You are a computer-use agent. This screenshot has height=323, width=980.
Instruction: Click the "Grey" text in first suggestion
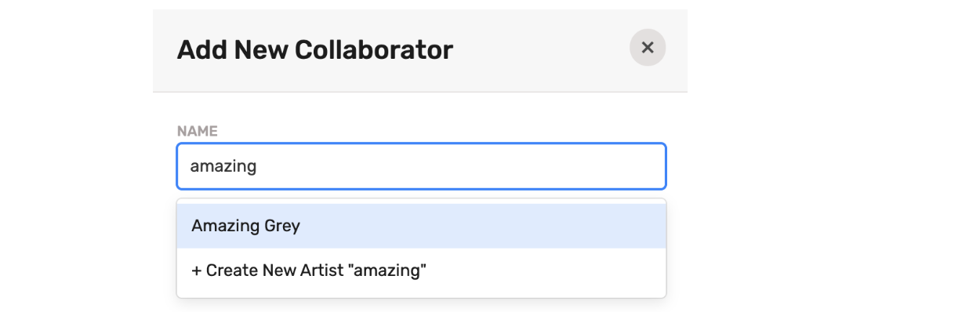point(282,226)
